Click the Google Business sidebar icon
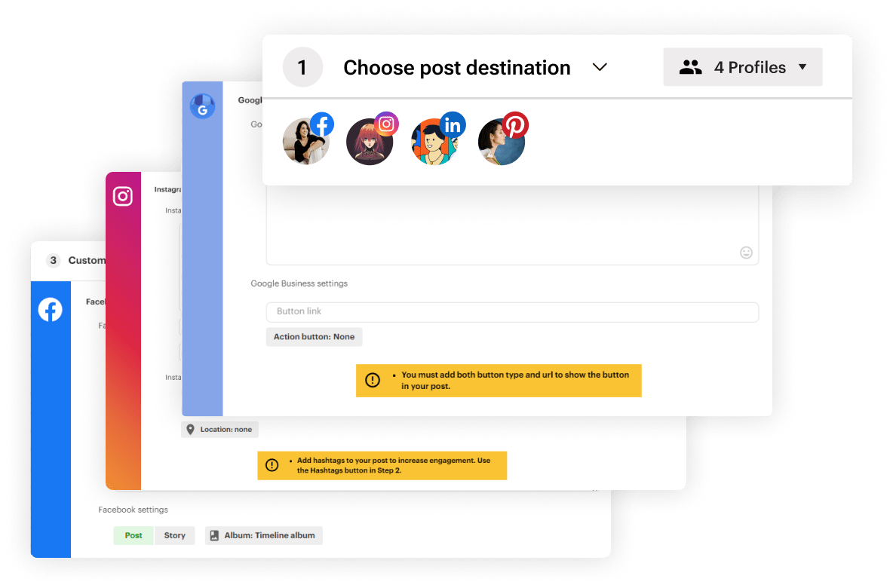The image size is (893, 588). pos(202,106)
